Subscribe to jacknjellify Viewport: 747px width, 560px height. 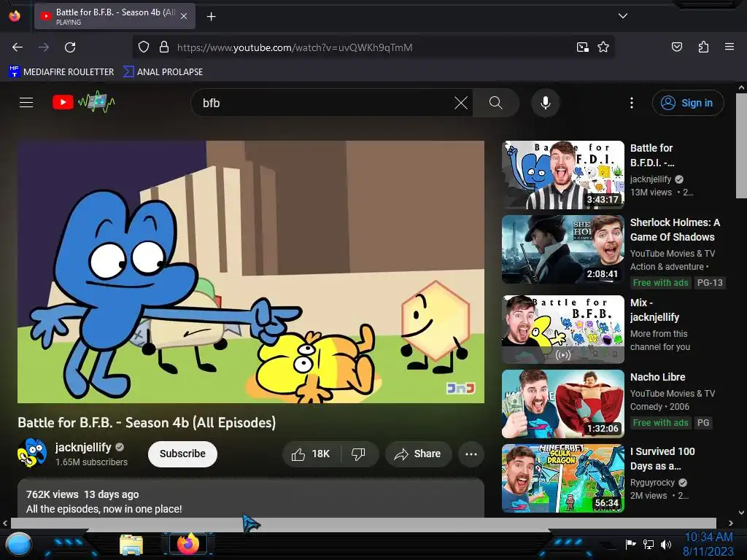(182, 454)
